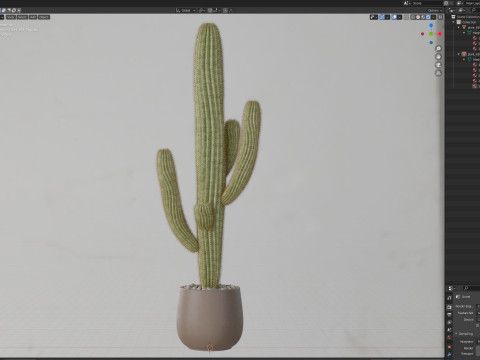480x360 pixels.
Task: Open properties editor type menu
Action: (452, 288)
